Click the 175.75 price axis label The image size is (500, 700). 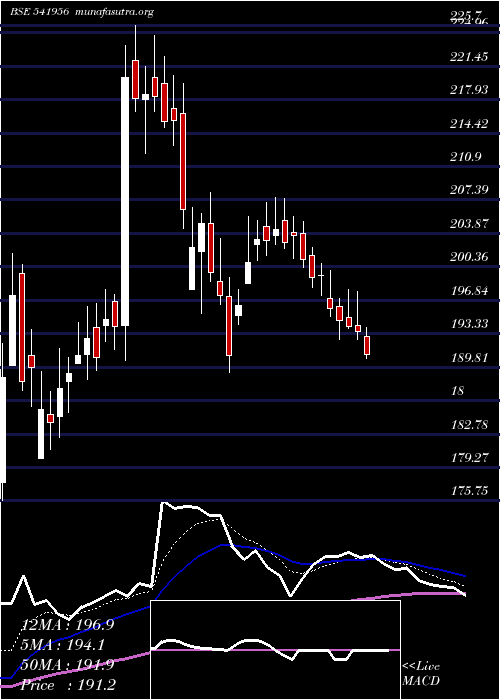click(469, 491)
